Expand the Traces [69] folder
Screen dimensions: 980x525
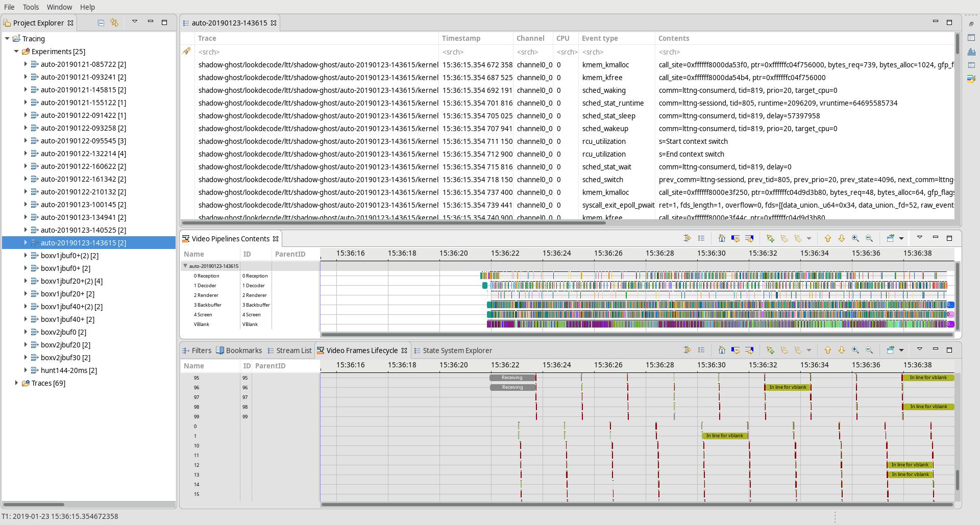tap(16, 383)
